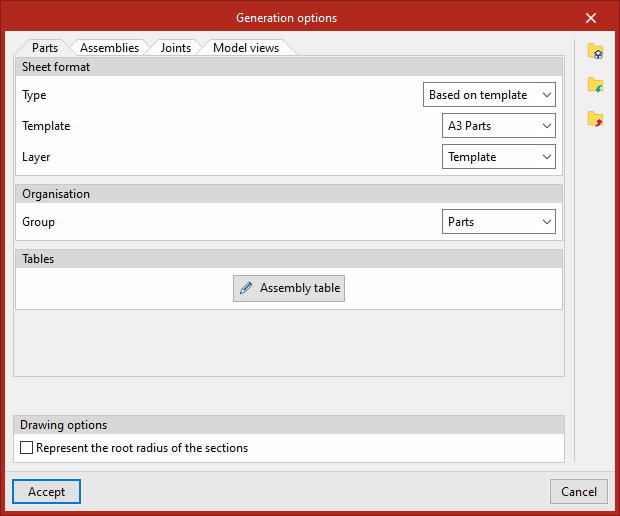The height and width of the screenshot is (516, 620).
Task: Click the Group label
Action: pyautogui.click(x=38, y=222)
